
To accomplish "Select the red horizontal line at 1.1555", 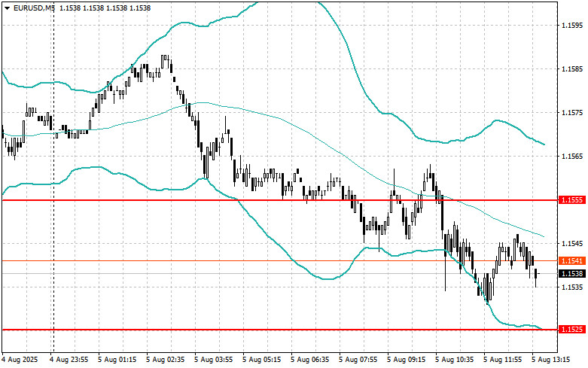I will pyautogui.click(x=280, y=200).
